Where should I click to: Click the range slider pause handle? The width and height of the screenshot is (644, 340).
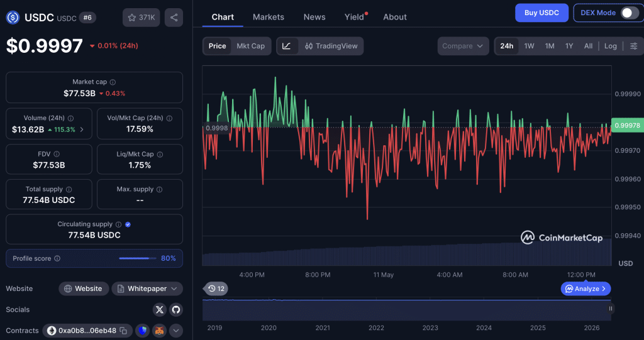[611, 309]
